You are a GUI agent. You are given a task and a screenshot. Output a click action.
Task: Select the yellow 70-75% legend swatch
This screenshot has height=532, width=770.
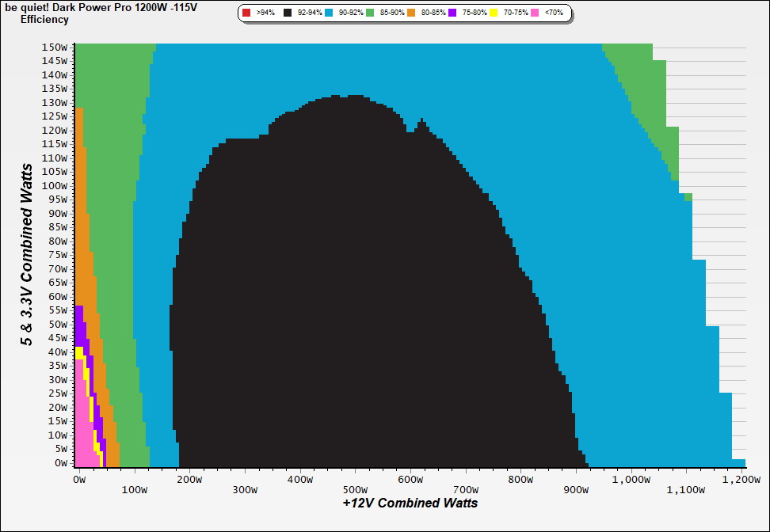494,13
